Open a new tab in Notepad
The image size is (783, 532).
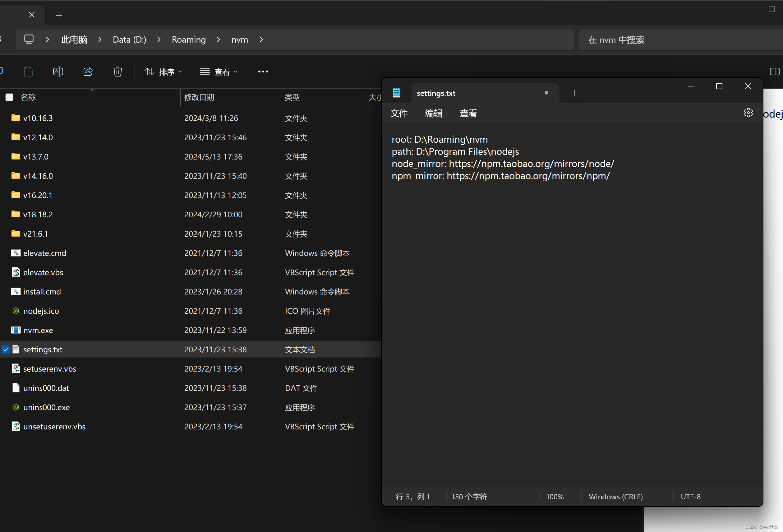coord(574,93)
